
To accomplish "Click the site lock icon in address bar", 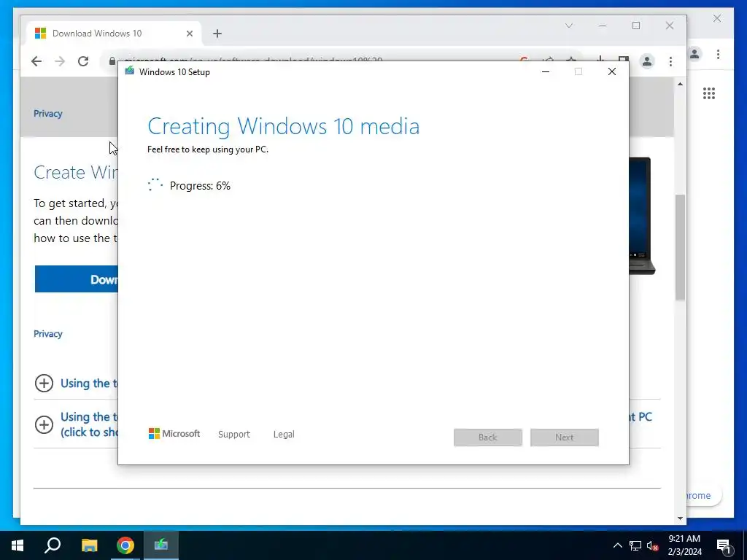I will (112, 61).
